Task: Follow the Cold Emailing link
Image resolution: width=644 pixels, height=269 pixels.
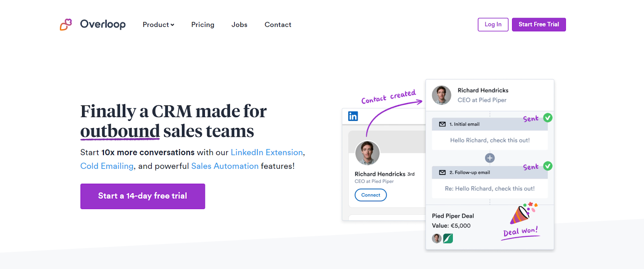Action: (107, 166)
